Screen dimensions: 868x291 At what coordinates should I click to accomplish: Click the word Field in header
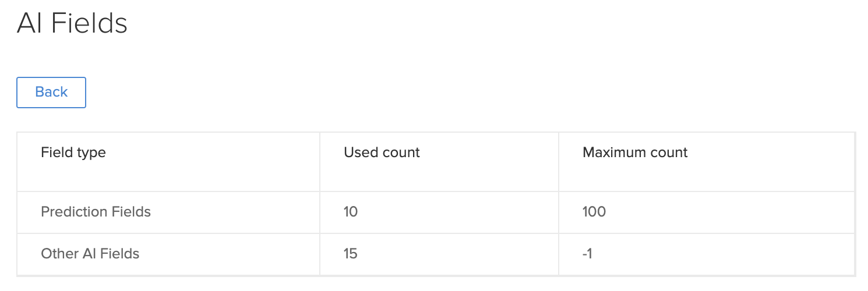click(55, 152)
